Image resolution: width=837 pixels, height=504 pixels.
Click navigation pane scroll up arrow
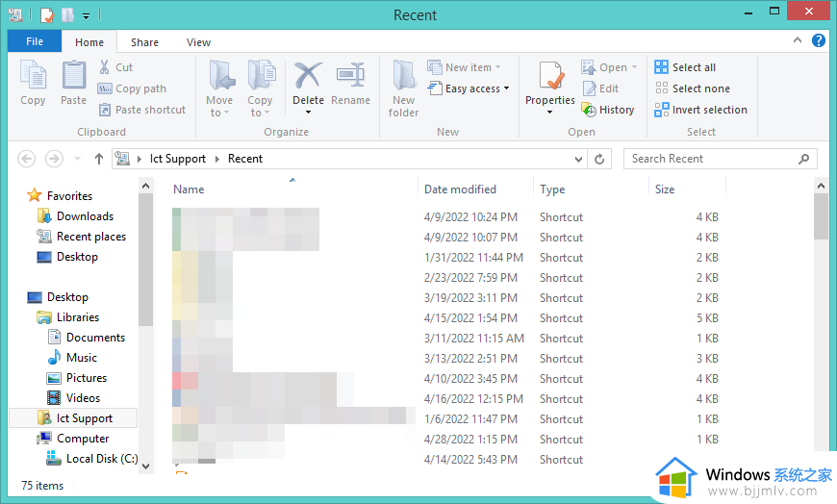(x=145, y=186)
